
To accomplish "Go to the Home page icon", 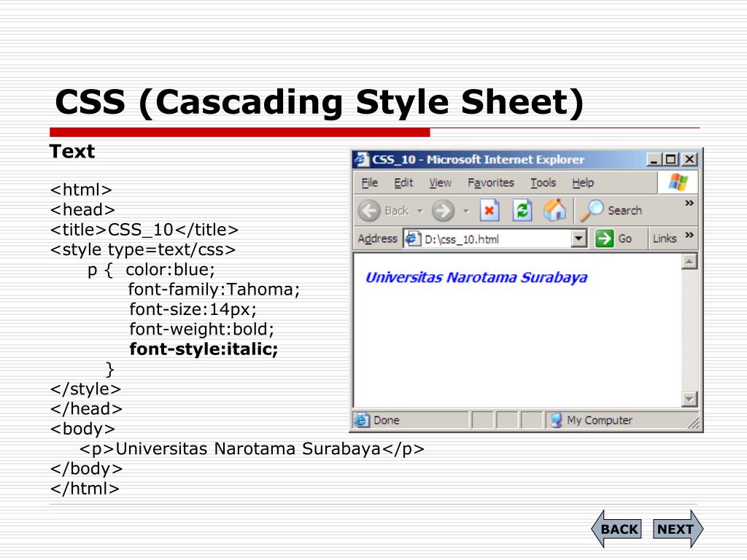I will (554, 210).
